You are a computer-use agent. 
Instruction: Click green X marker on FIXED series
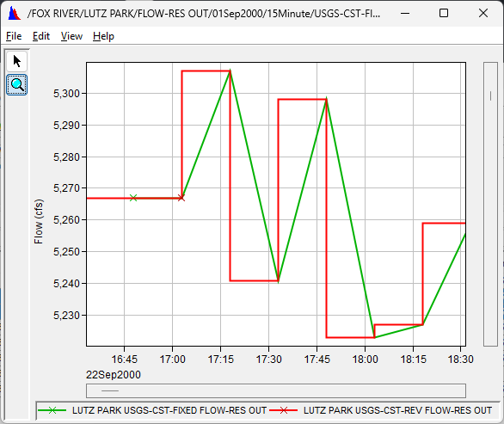click(x=133, y=198)
